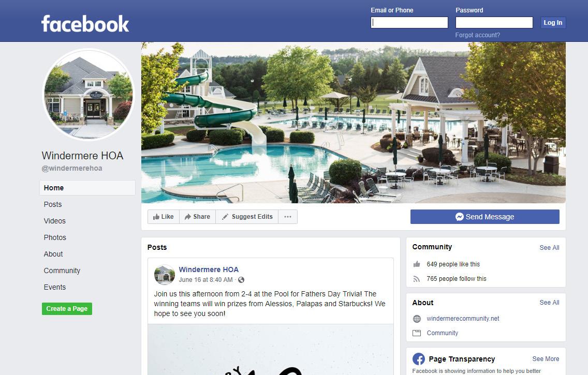
Task: Click the Log In button
Action: (553, 22)
